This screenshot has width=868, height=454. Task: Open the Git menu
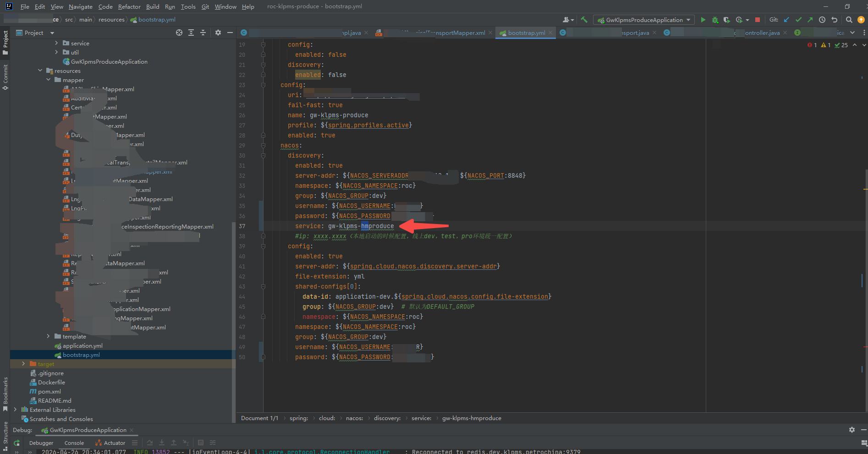pos(205,6)
